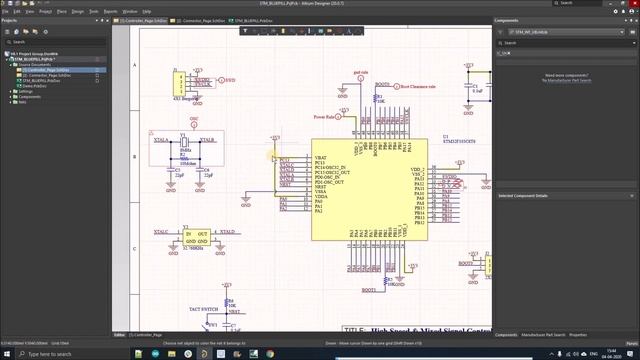
Task: Open the Properties panel tab at bottom right
Action: click(x=578, y=335)
